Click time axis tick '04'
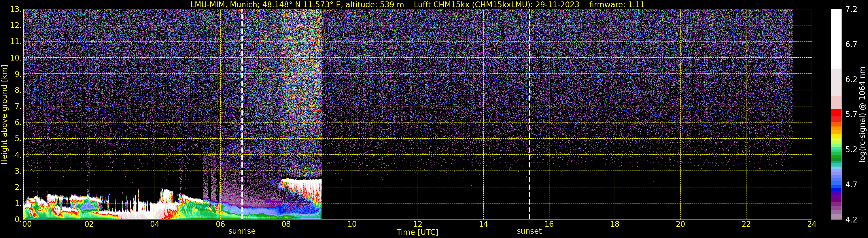This screenshot has height=238, width=868. pos(154,224)
